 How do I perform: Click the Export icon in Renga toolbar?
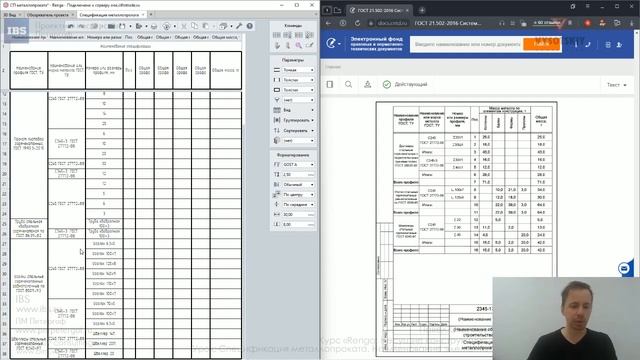pyautogui.click(x=139, y=26)
